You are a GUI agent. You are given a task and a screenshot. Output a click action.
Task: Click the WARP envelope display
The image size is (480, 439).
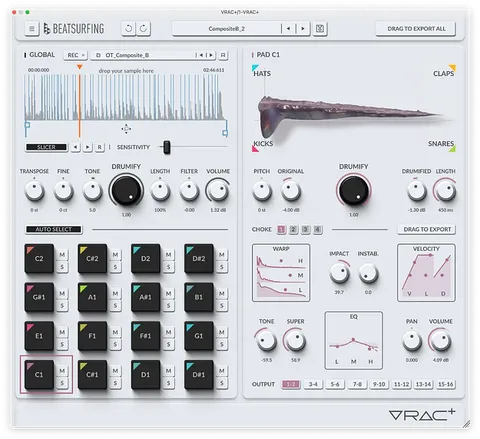(281, 273)
